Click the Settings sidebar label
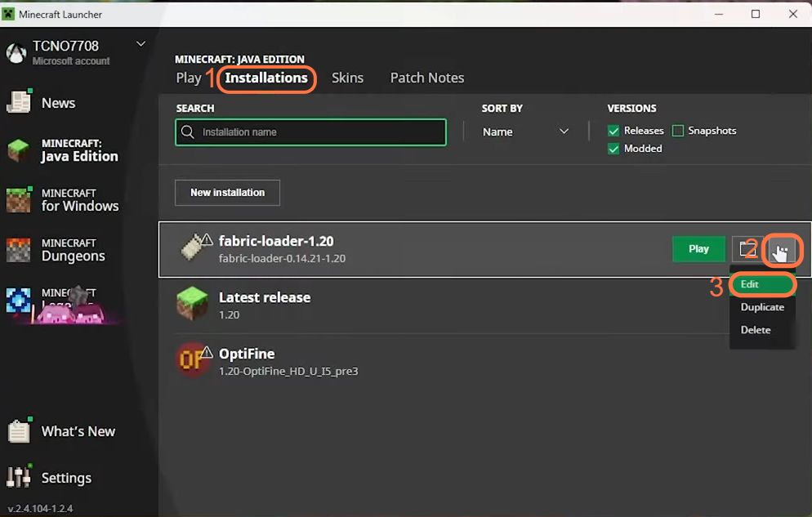Image resolution: width=812 pixels, height=517 pixels. point(66,478)
